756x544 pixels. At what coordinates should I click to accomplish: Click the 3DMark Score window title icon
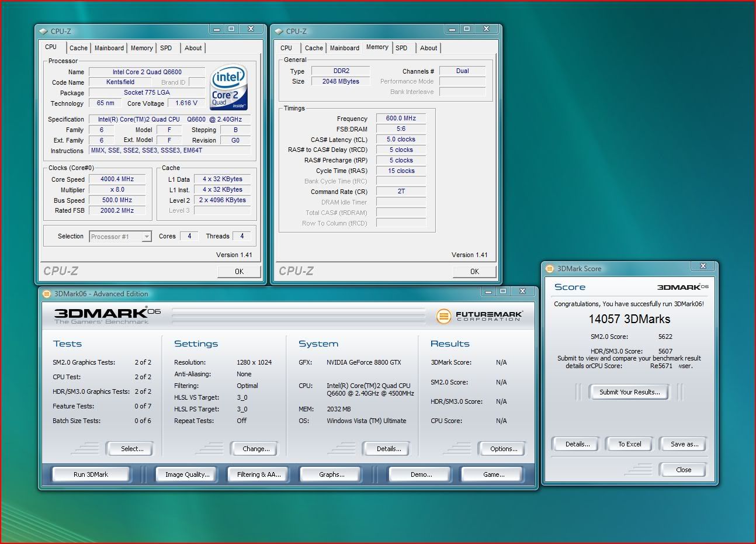tap(549, 269)
